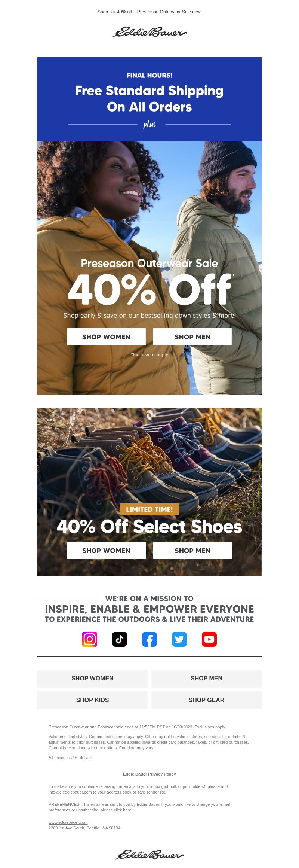Screen dimensions: 299x868
Task: Select the SHOP GEAR navigation tile
Action: pos(206,700)
